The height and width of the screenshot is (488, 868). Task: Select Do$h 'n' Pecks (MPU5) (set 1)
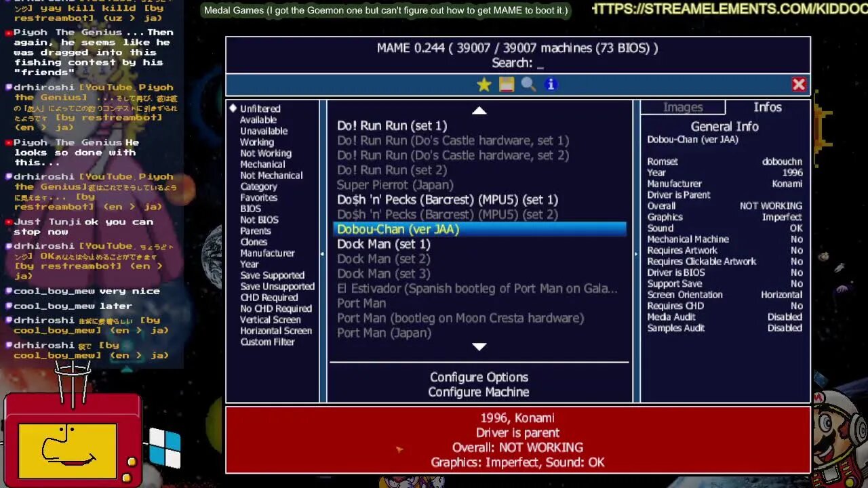tap(479, 200)
